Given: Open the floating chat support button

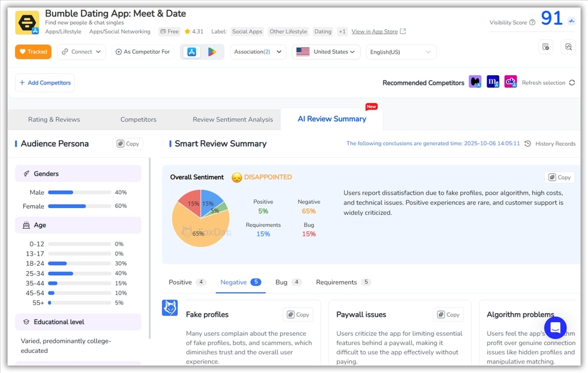Looking at the screenshot, I should tap(555, 327).
